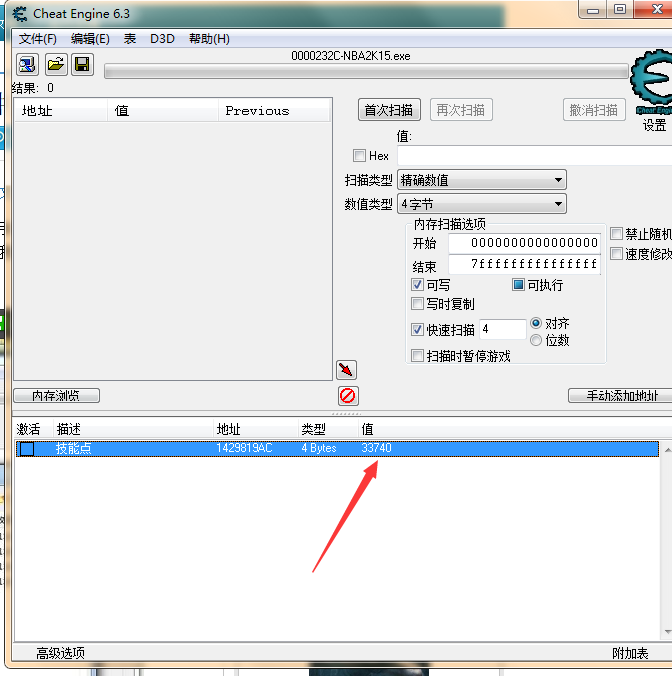
Task: Click 手动添加地址 add address manually button
Action: coord(621,395)
